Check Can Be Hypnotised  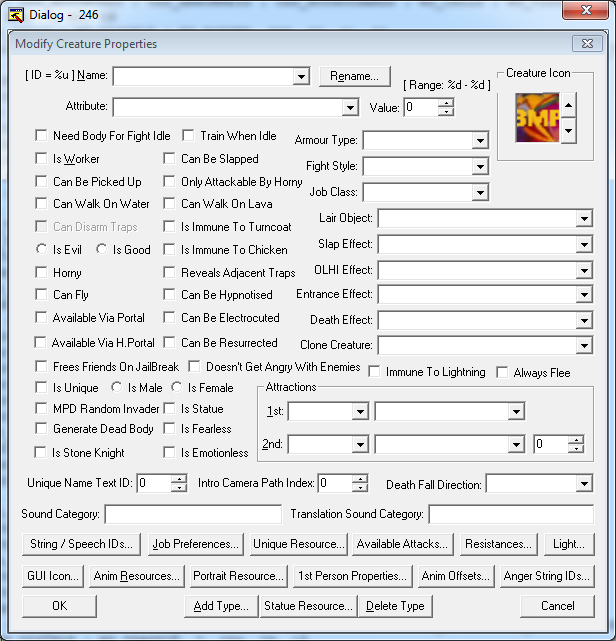(169, 294)
